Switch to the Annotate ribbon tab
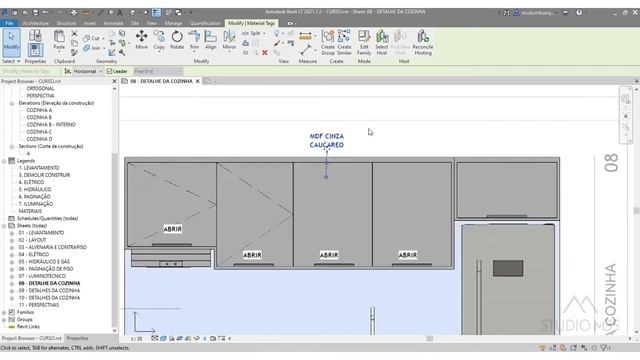 coord(113,23)
